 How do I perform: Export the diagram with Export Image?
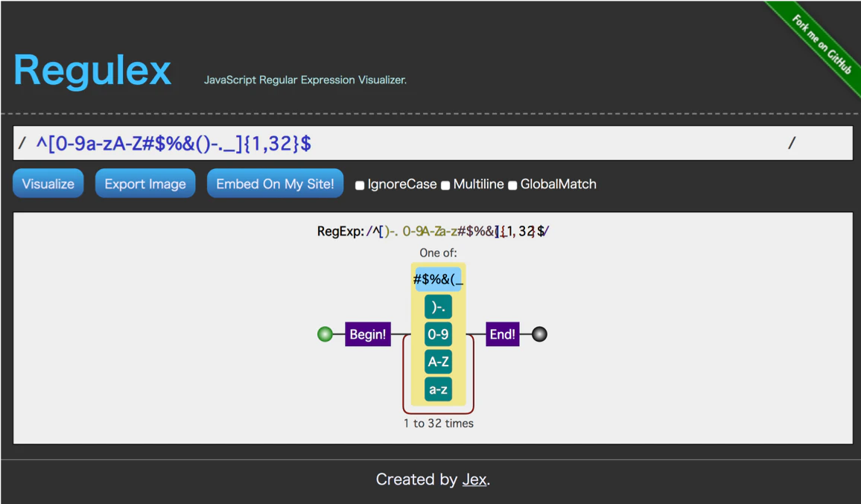click(x=145, y=183)
